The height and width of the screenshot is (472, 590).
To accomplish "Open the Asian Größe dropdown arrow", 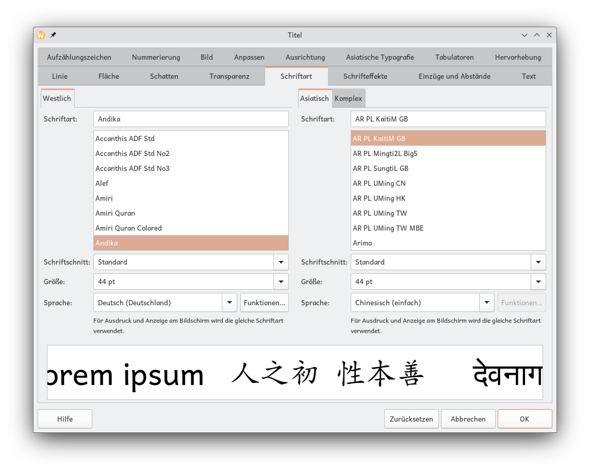I will click(538, 282).
